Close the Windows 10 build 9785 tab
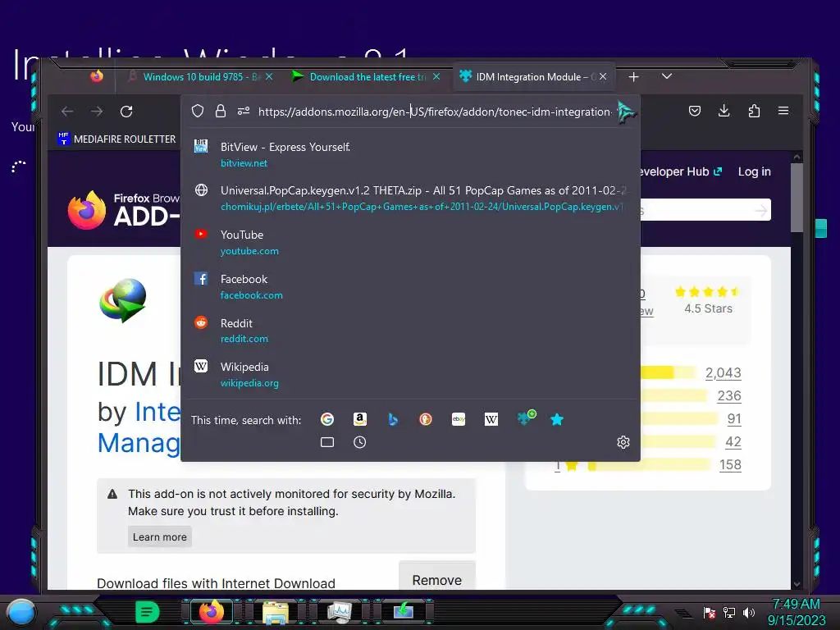 pos(269,77)
